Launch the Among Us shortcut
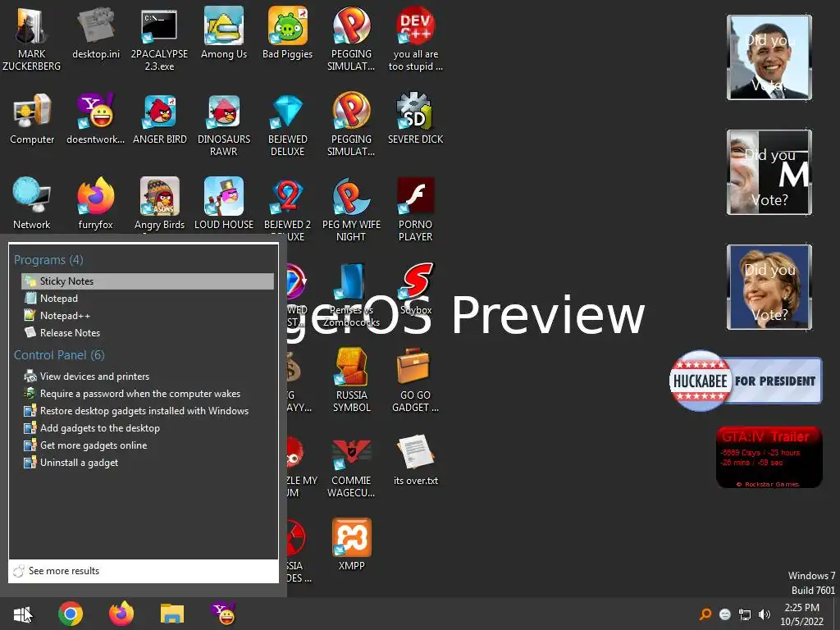This screenshot has width=840, height=630. [223, 32]
